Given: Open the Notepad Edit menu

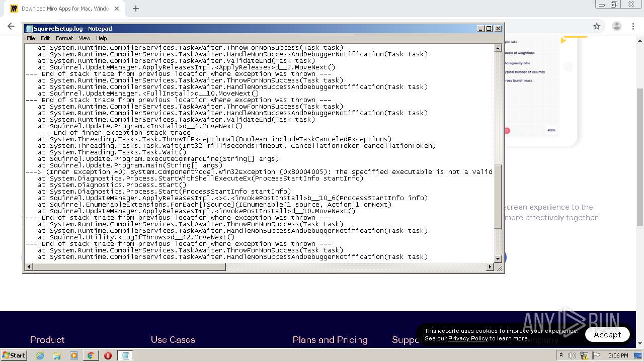Looking at the screenshot, I should click(45, 38).
